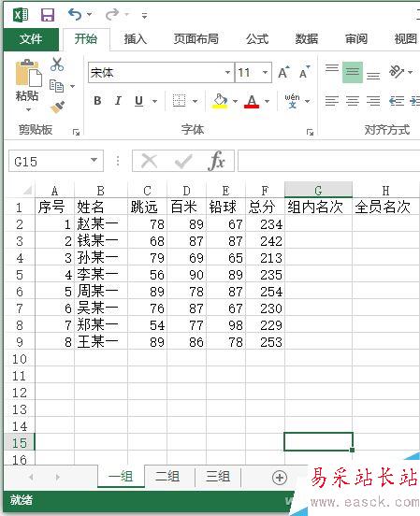Open customize quick access toolbar dropdown

click(x=144, y=15)
